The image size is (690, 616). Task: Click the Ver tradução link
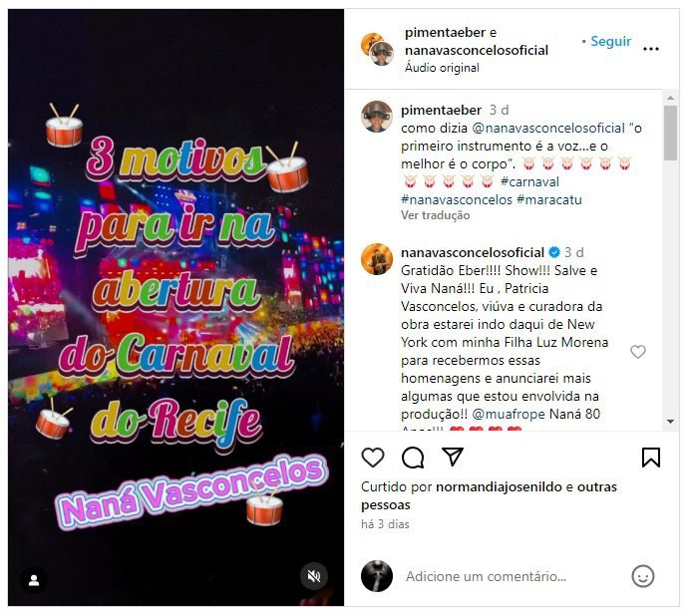[435, 215]
